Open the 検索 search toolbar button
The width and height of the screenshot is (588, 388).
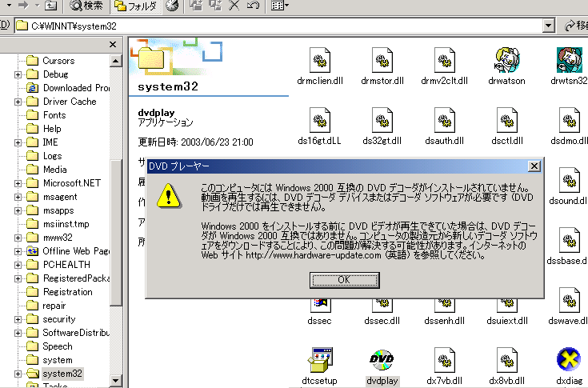pyautogui.click(x=86, y=6)
